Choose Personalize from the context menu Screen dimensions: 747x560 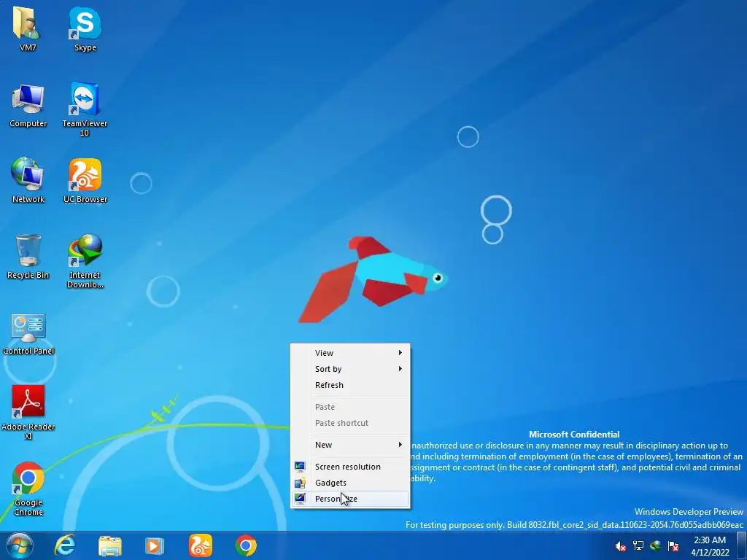point(349,499)
